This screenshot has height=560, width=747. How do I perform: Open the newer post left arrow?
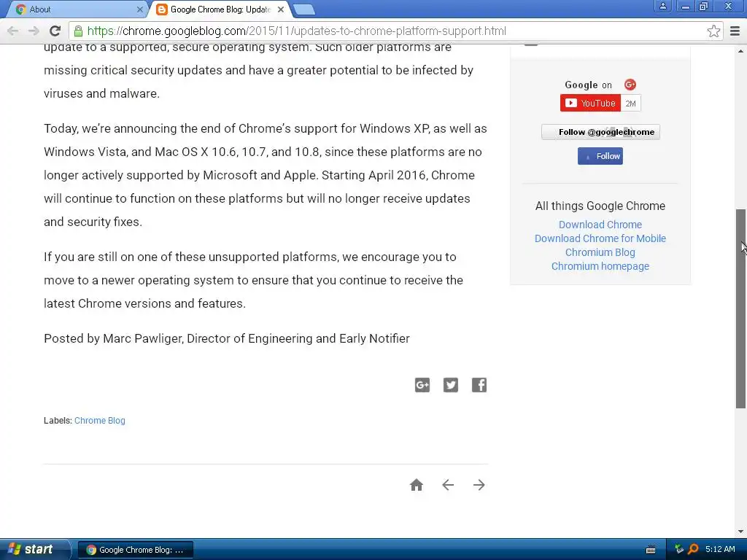pyautogui.click(x=448, y=485)
